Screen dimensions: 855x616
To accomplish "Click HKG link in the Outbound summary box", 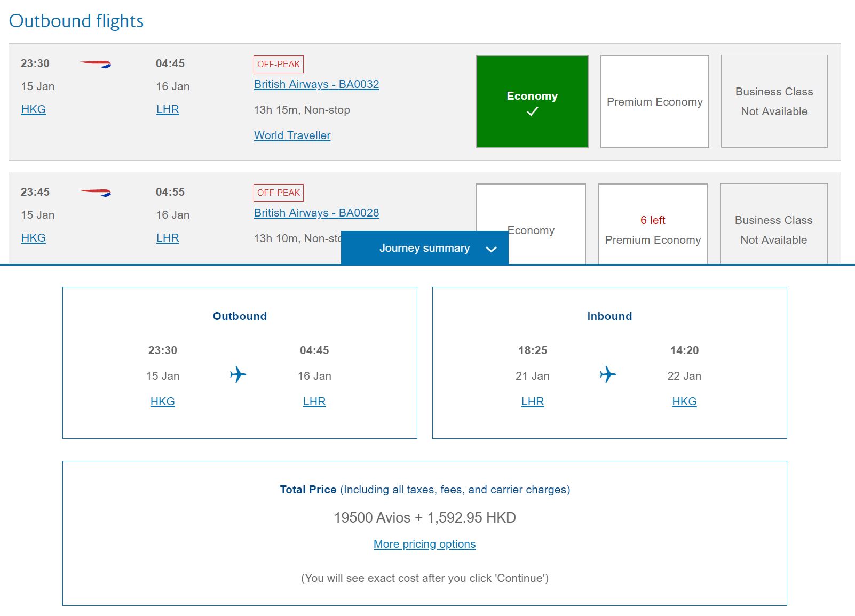I will coord(163,402).
